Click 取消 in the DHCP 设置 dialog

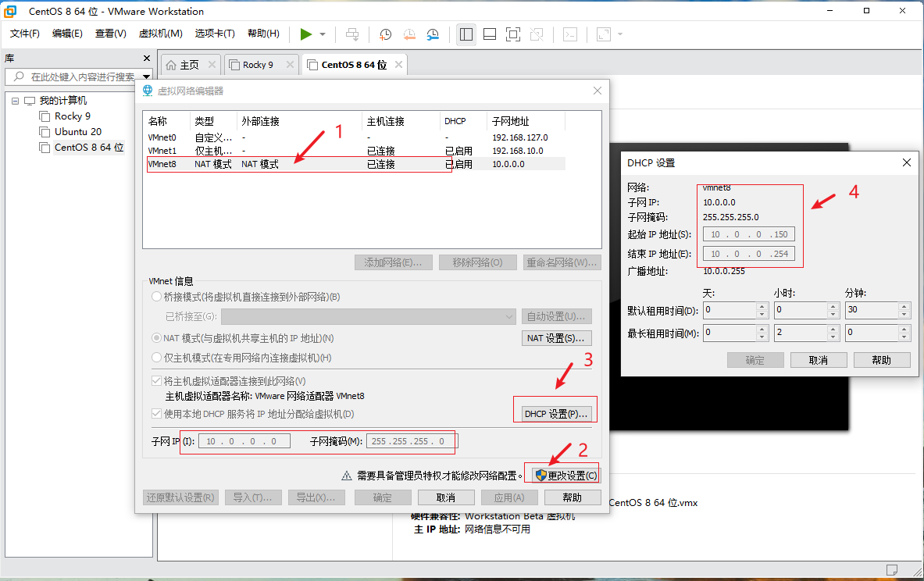tap(819, 360)
